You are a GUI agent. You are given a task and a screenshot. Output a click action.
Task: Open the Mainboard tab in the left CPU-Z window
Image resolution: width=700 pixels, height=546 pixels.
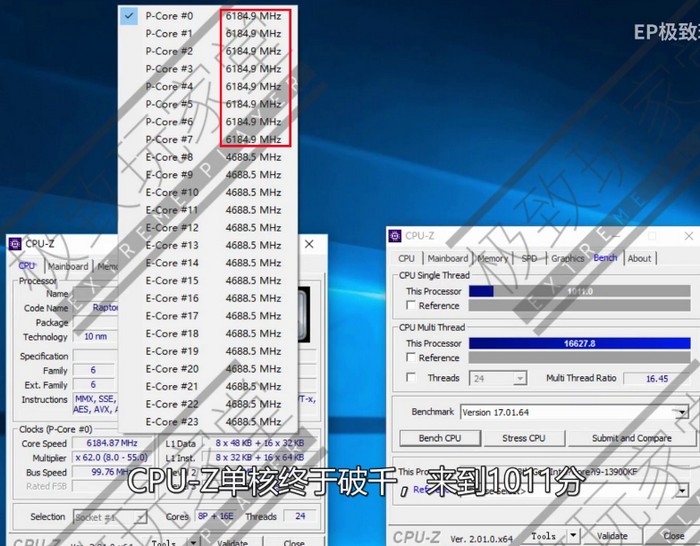click(x=68, y=266)
